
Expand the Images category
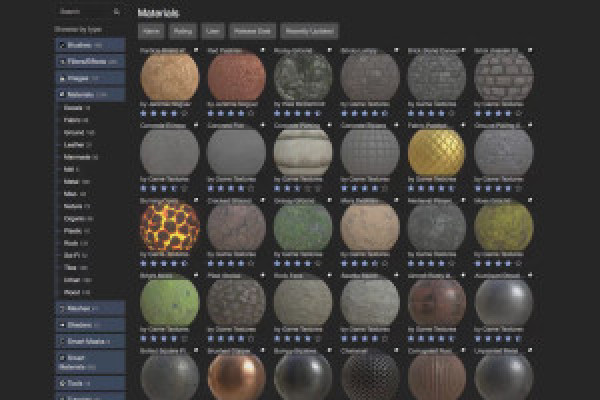click(91, 78)
